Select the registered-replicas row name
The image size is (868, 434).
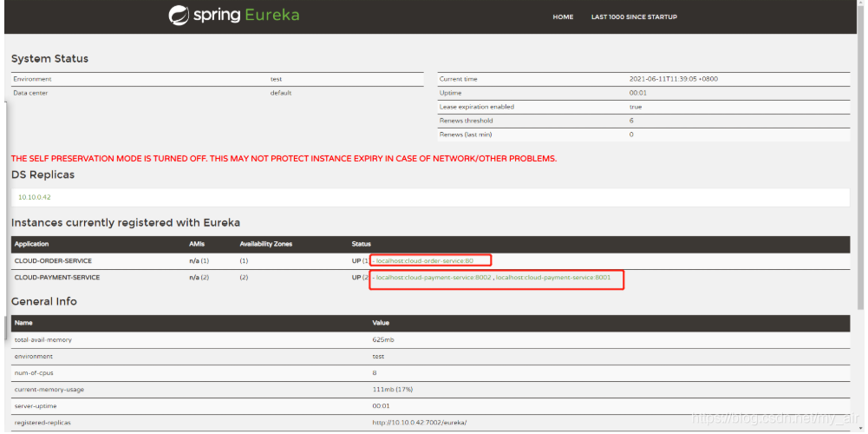pyautogui.click(x=42, y=423)
